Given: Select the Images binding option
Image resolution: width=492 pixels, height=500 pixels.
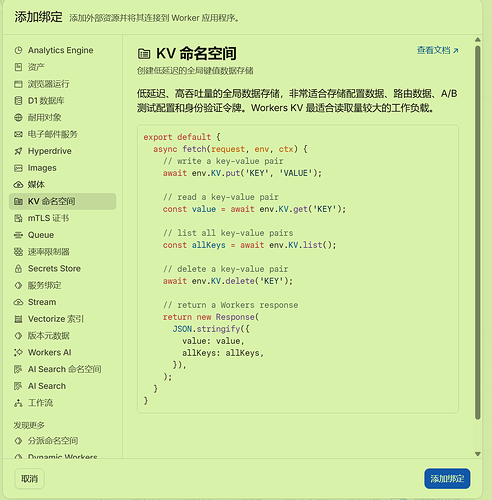Looking at the screenshot, I should 63,168.
